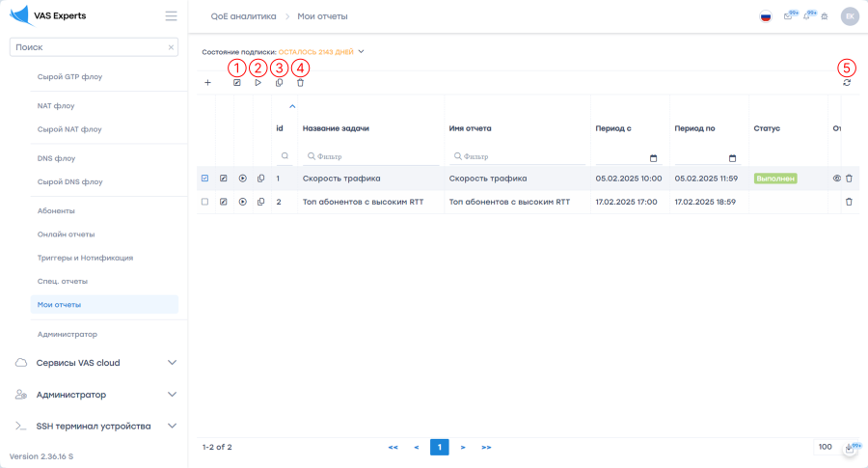Expand the SSH терминал устройства section
The image size is (868, 468).
tap(172, 426)
